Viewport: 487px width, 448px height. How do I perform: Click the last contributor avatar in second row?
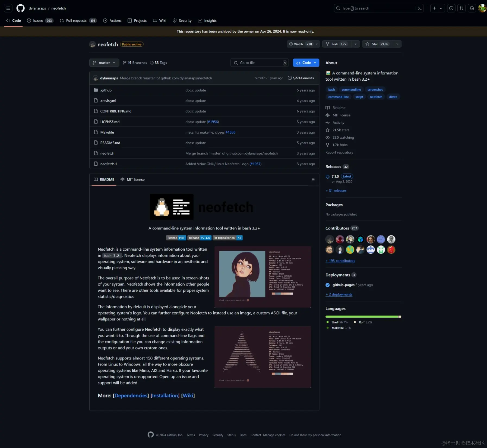(391, 250)
